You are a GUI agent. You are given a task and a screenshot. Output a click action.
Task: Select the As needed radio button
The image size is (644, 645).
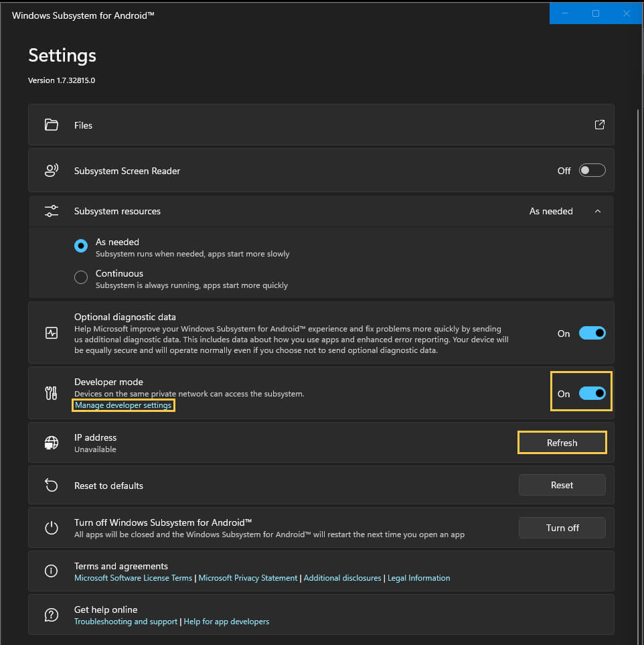coord(81,246)
